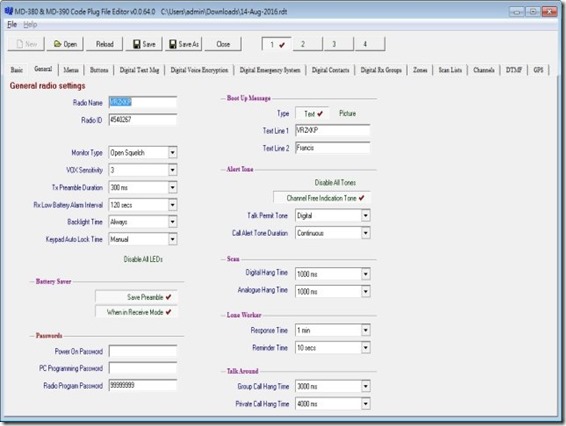Expand the Monitor Type dropdown
The height and width of the screenshot is (426, 566).
[173, 152]
